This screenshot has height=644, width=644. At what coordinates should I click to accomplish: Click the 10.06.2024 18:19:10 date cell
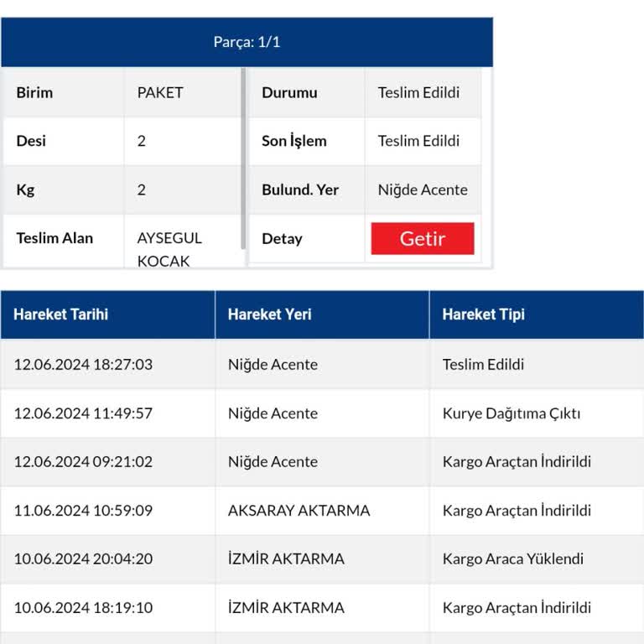click(83, 607)
